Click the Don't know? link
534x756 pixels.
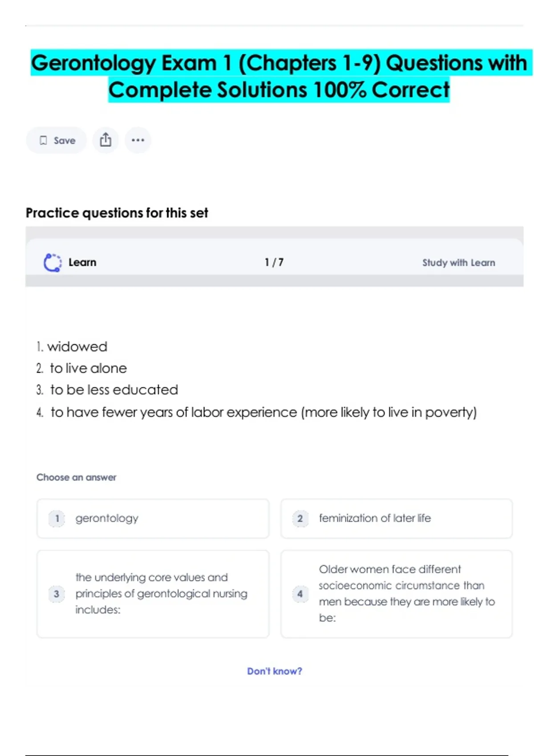pyautogui.click(x=274, y=671)
